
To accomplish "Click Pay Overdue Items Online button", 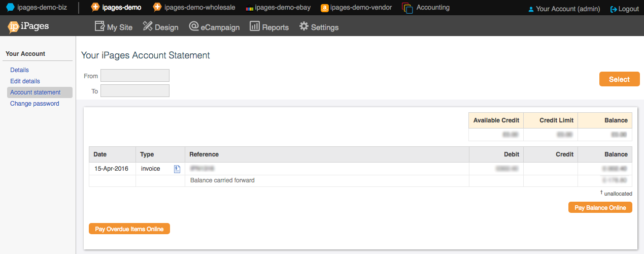I will [129, 229].
